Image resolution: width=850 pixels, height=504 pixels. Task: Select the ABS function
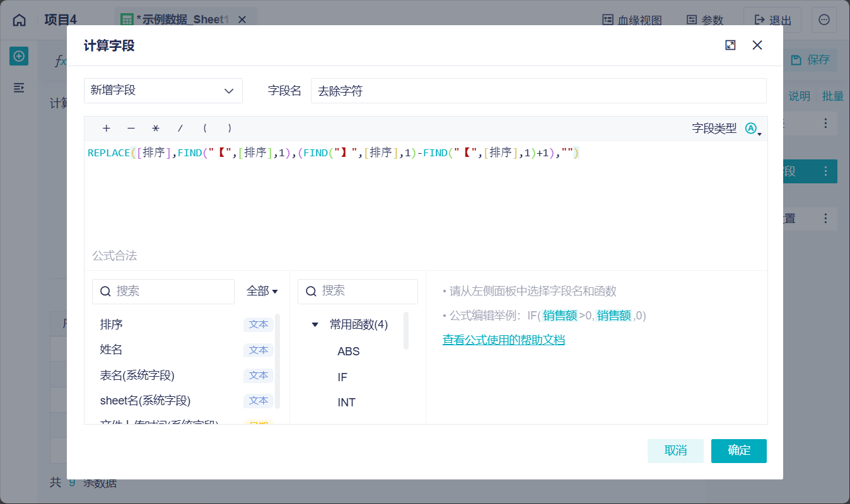pyautogui.click(x=349, y=352)
